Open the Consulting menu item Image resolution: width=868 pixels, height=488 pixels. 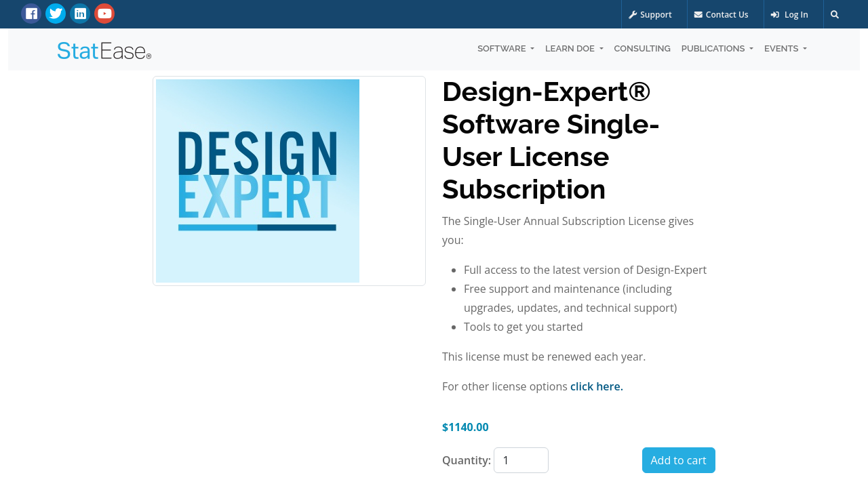(x=642, y=49)
